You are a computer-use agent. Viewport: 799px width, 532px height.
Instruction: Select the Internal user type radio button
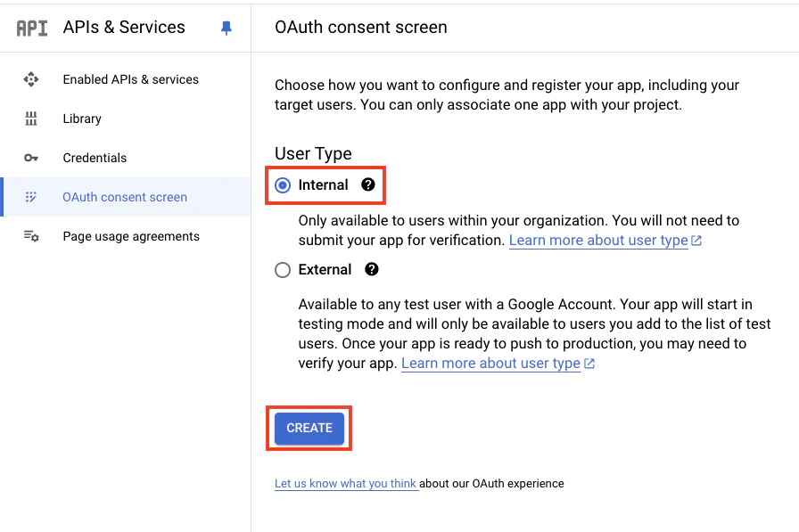pyautogui.click(x=283, y=184)
